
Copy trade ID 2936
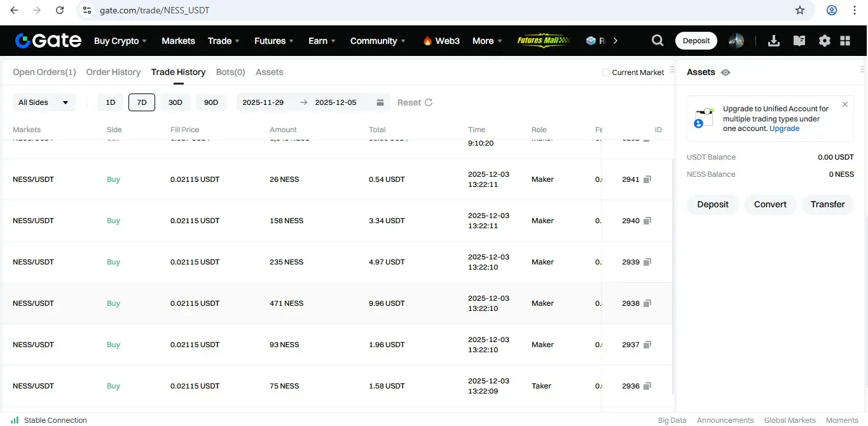pos(647,386)
